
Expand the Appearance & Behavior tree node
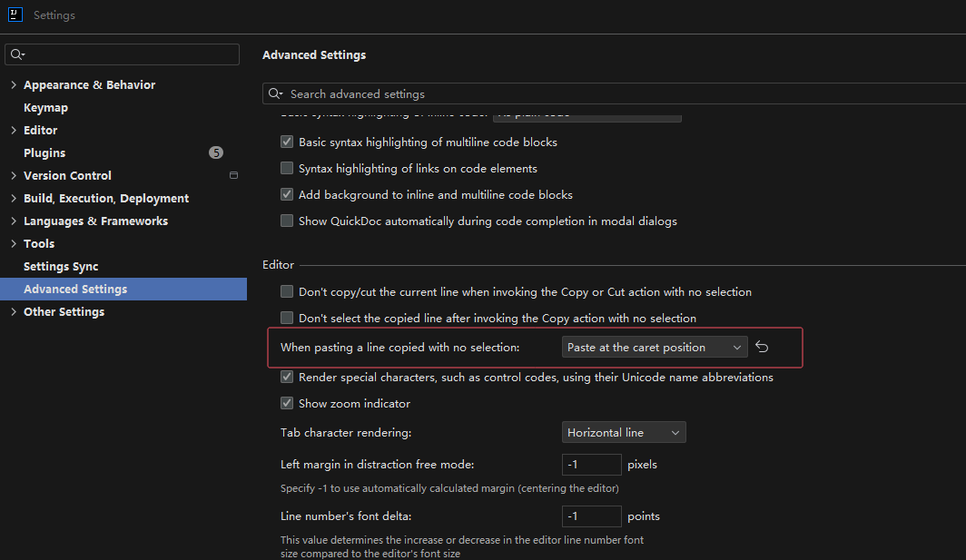pos(13,85)
